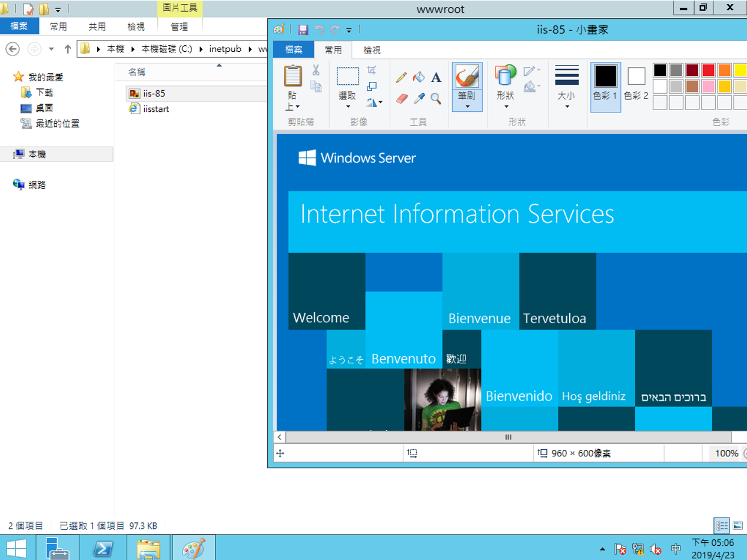This screenshot has height=560, width=747.
Task: Select the Fill with color bucket tool
Action: 419,77
